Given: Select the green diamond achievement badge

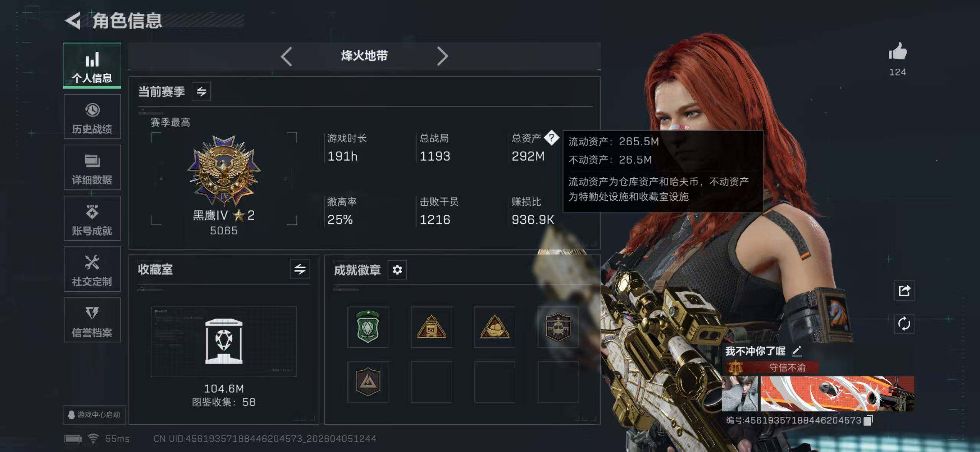Looking at the screenshot, I should pos(368,327).
